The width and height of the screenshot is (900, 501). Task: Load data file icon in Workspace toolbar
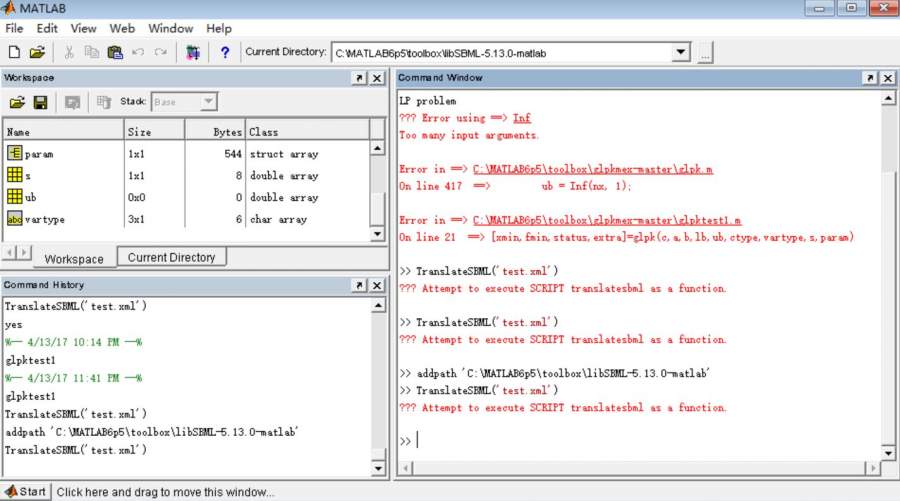(x=17, y=102)
